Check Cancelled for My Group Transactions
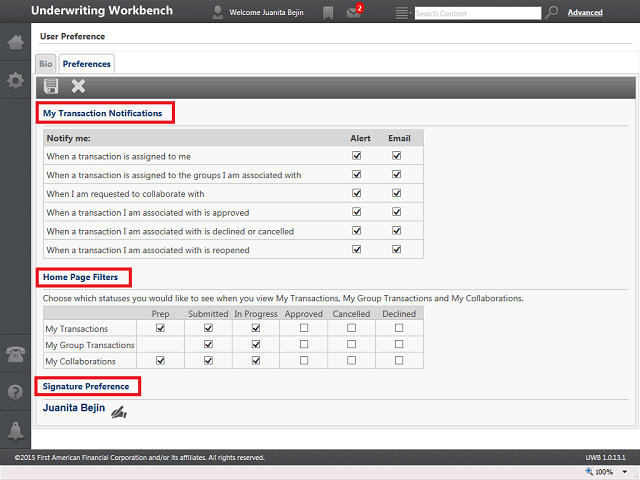The image size is (640, 480). click(x=351, y=344)
